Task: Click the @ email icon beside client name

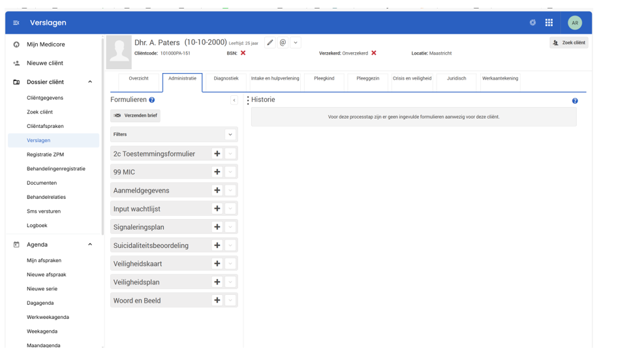Action: (283, 42)
